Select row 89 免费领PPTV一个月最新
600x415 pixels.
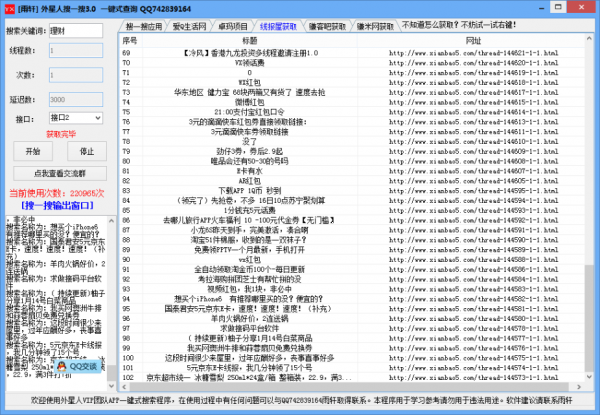pos(352,250)
